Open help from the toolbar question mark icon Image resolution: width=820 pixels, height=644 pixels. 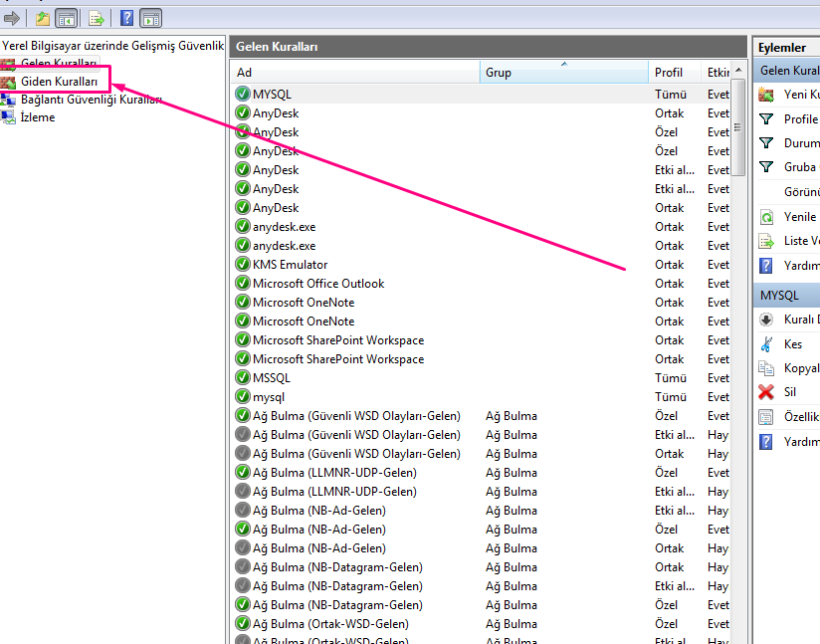[x=126, y=18]
